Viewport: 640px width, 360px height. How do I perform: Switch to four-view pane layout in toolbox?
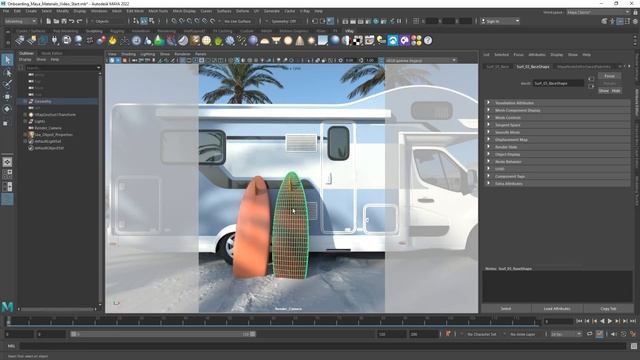point(7,174)
